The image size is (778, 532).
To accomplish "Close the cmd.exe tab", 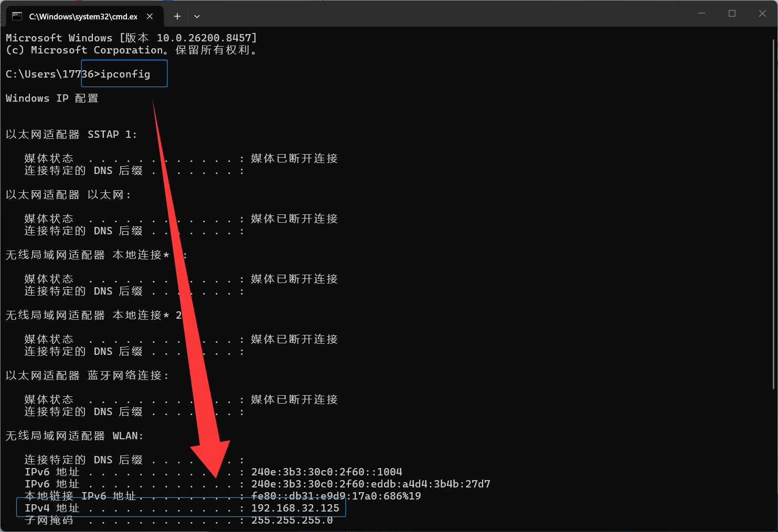I will (x=150, y=16).
